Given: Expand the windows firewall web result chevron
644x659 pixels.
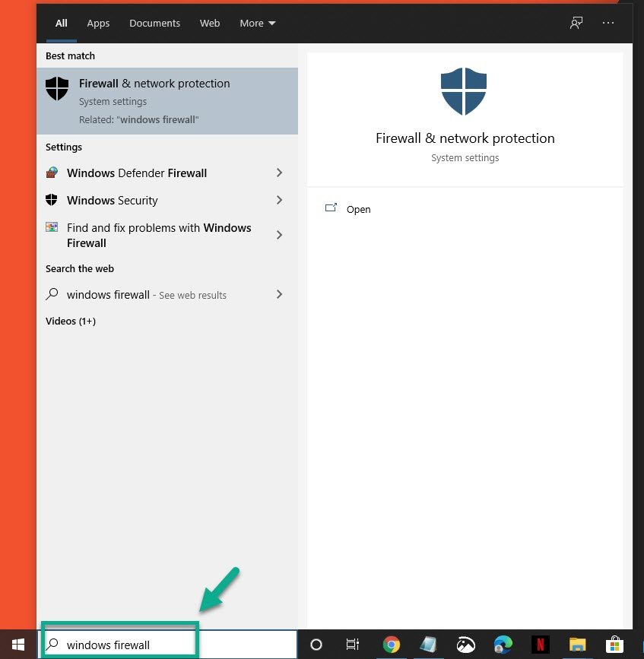Looking at the screenshot, I should click(x=279, y=295).
